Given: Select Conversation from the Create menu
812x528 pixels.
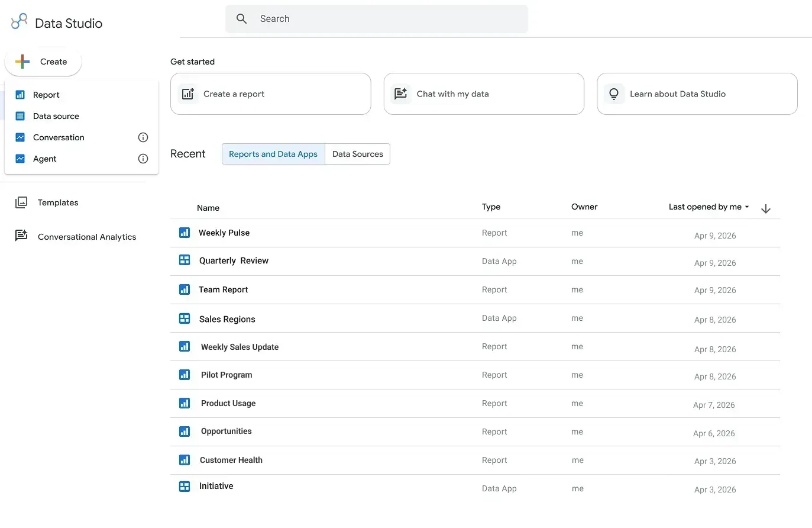Looking at the screenshot, I should (60, 137).
